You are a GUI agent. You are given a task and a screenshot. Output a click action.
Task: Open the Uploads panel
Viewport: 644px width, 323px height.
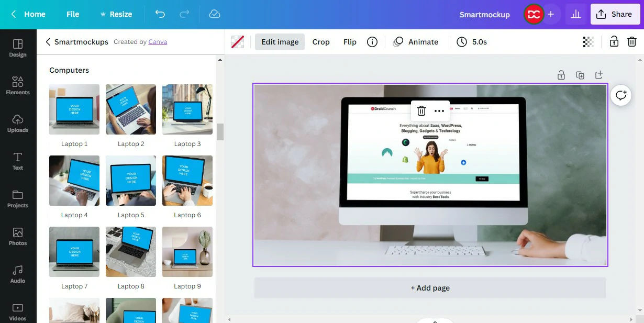[17, 123]
